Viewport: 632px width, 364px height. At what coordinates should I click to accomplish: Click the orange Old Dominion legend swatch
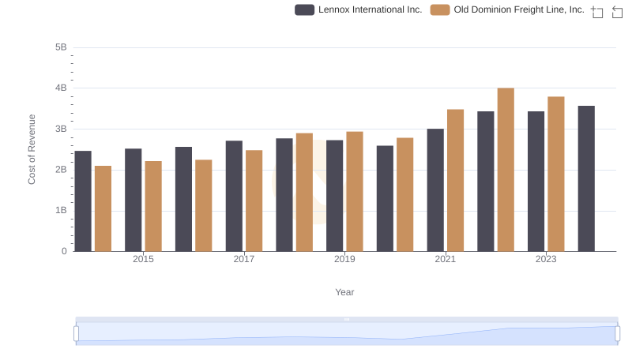(x=440, y=9)
